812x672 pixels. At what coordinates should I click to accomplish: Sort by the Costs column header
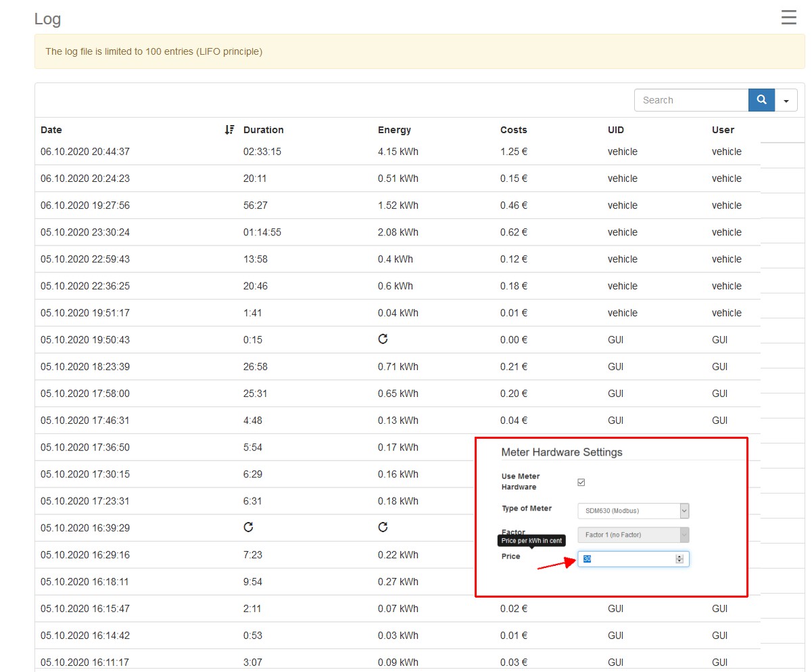tap(513, 130)
